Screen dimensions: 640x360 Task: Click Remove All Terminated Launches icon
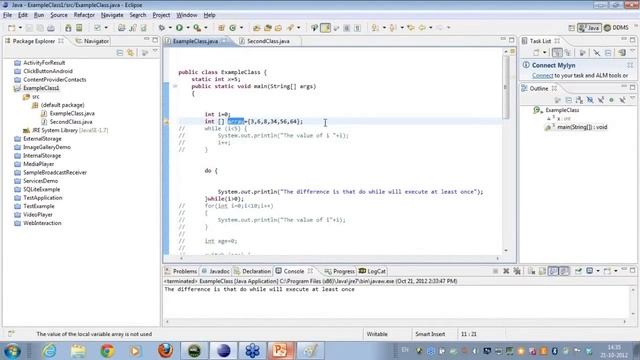click(x=517, y=271)
